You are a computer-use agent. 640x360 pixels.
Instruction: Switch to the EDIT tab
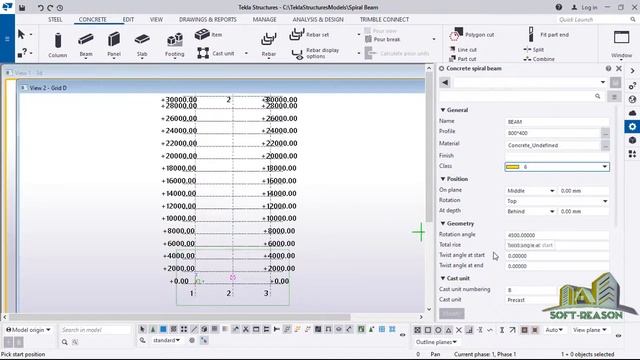tap(128, 20)
